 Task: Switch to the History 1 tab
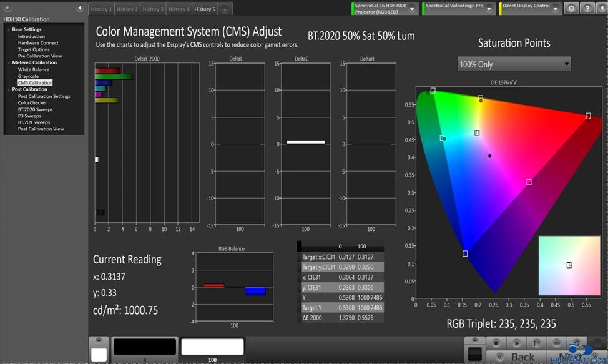[101, 9]
